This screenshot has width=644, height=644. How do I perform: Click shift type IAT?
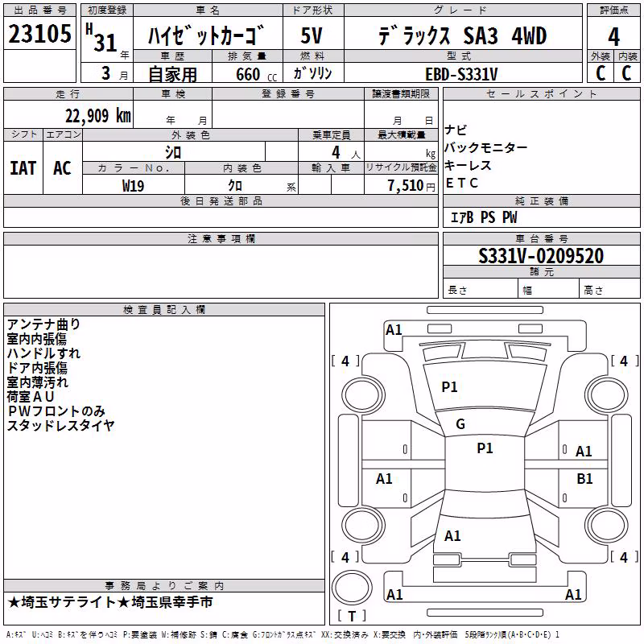coord(23,168)
